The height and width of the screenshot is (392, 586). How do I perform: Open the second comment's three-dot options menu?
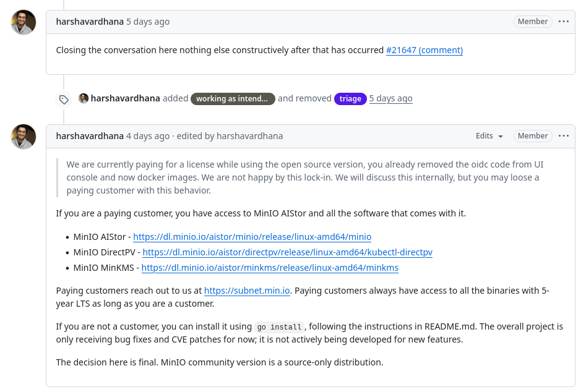tap(563, 136)
